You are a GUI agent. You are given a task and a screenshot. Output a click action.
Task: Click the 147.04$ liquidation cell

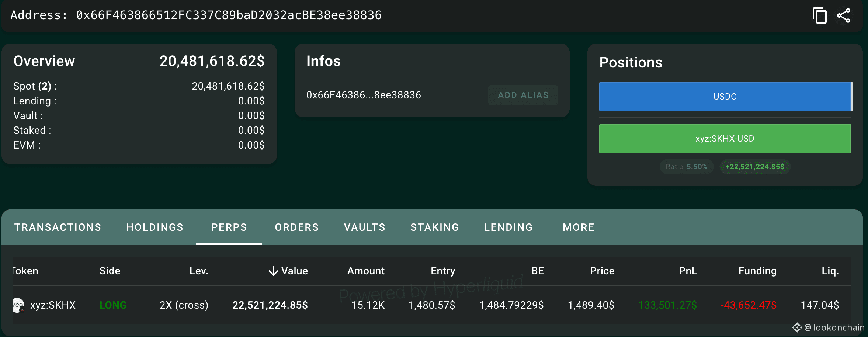pos(820,305)
